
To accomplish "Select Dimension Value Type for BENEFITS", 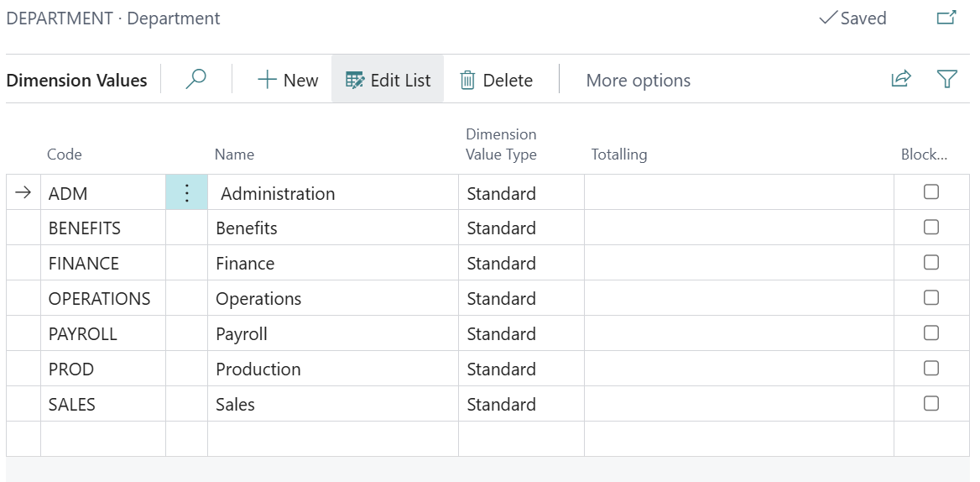I will coord(521,228).
